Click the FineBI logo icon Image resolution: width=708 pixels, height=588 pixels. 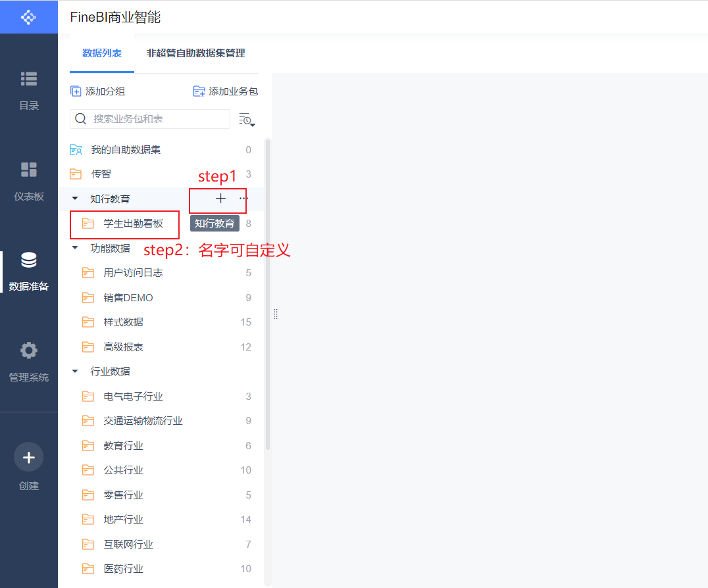pos(28,17)
